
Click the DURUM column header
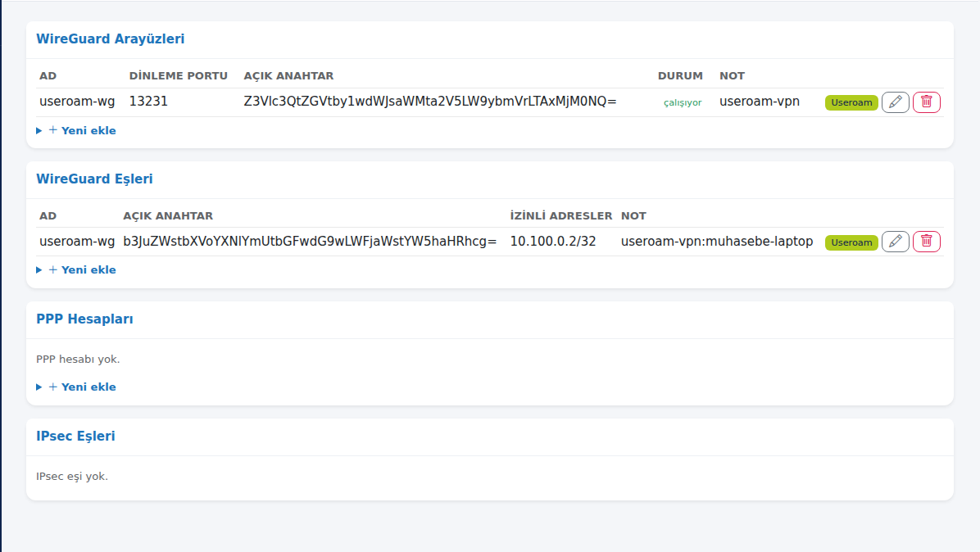pyautogui.click(x=680, y=75)
